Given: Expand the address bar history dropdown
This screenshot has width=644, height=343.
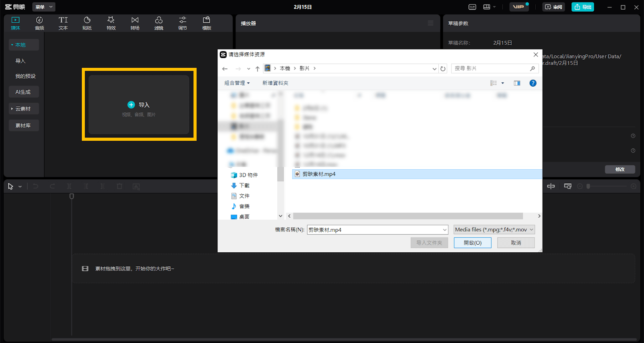Looking at the screenshot, I should (x=434, y=69).
